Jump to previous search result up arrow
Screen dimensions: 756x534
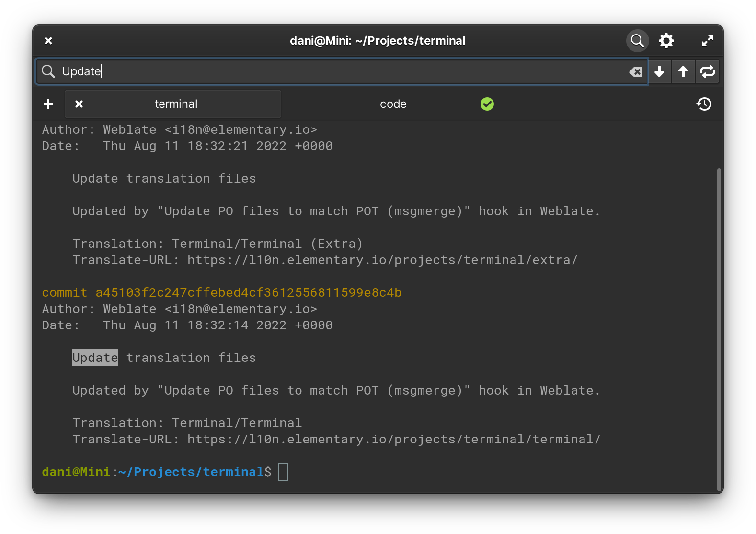point(683,71)
